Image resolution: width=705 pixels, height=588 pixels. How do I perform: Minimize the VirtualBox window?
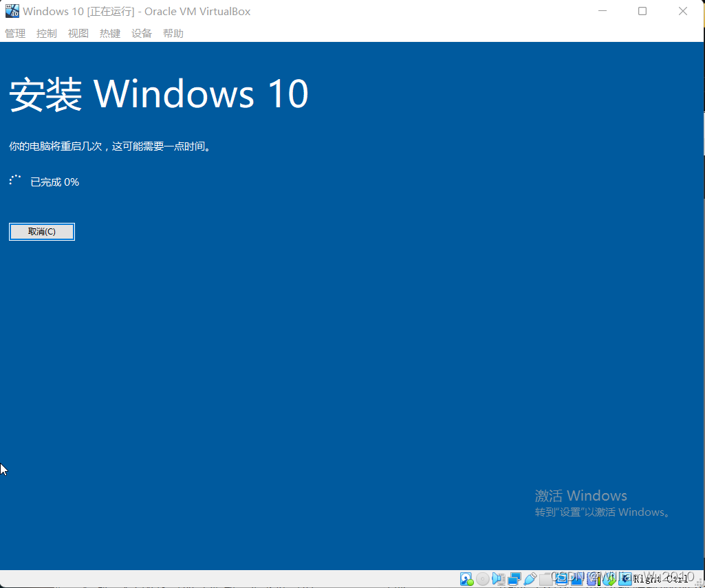603,11
